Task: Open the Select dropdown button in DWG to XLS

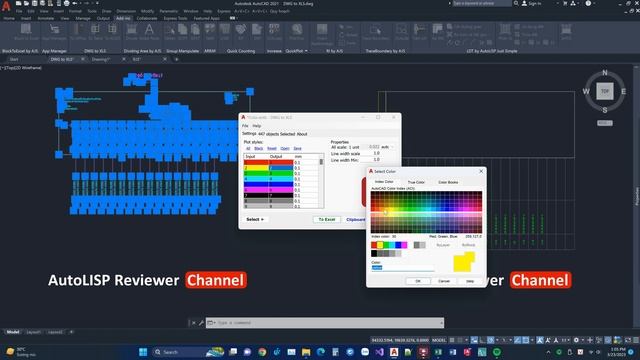Action: pyautogui.click(x=255, y=220)
